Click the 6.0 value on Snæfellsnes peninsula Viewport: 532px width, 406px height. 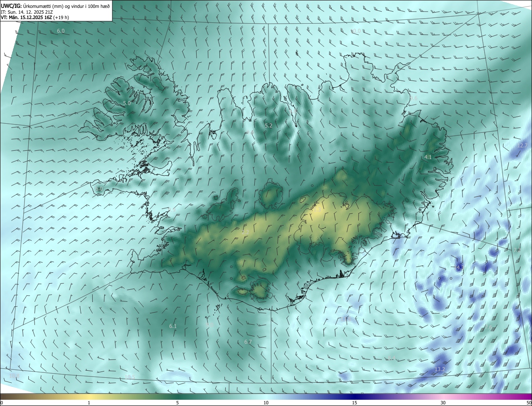99,188
